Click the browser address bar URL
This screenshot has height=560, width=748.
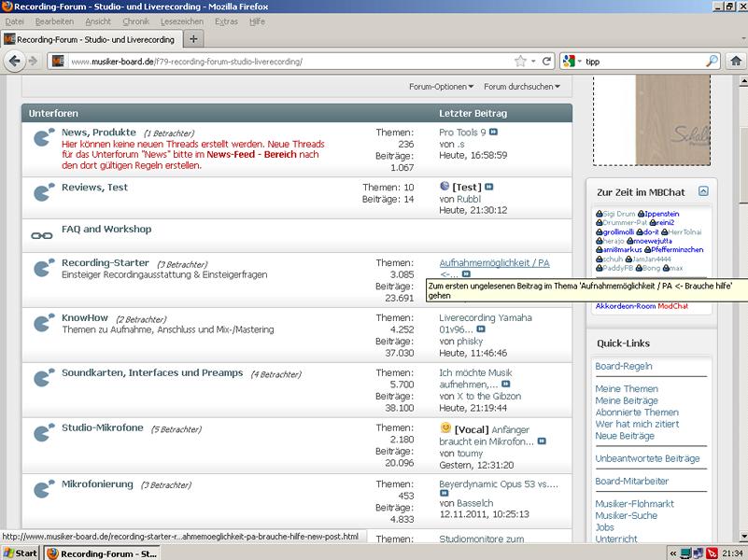point(186,61)
